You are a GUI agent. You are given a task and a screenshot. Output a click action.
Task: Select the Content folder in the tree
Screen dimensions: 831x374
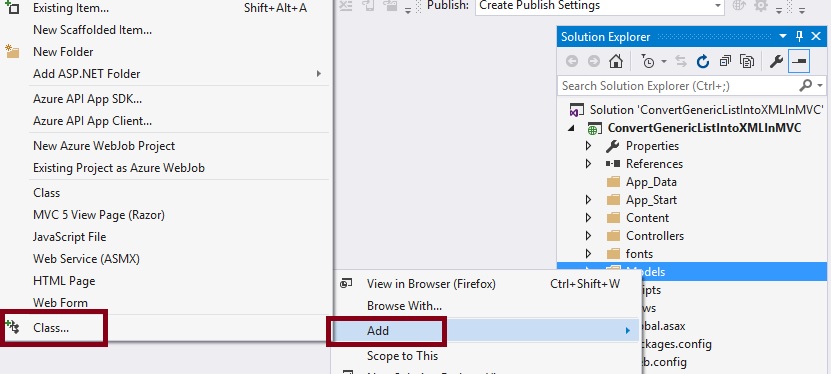coord(647,218)
